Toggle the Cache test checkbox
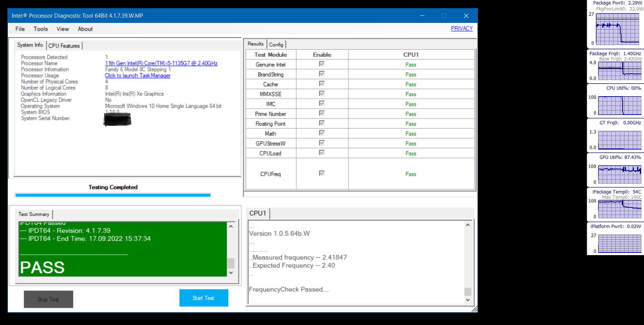This screenshot has width=644, height=325. pyautogui.click(x=322, y=84)
